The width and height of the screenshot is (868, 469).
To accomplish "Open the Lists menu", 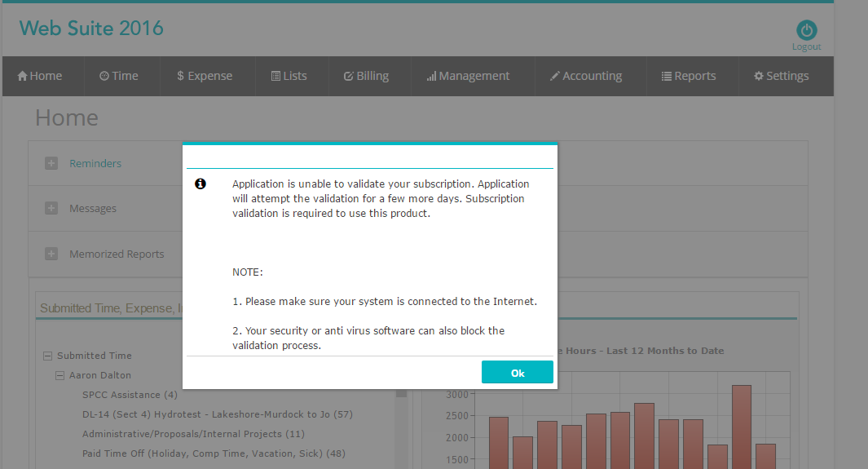I will [x=289, y=76].
